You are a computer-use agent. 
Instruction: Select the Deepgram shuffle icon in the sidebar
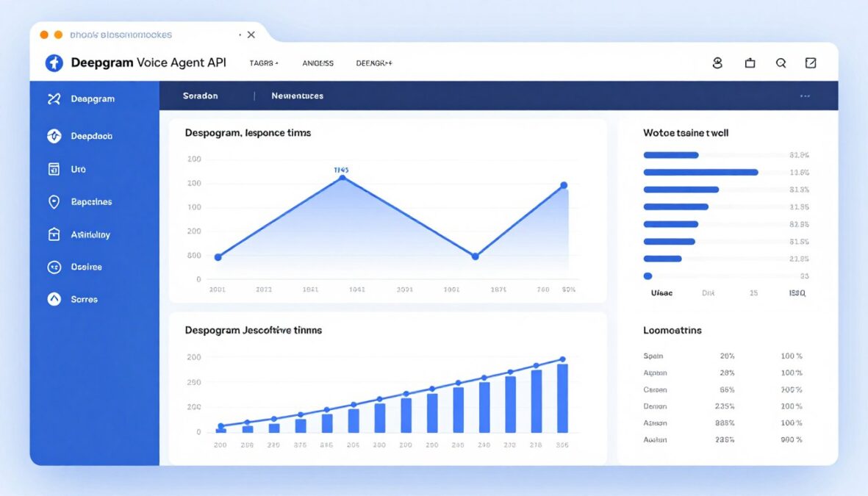[x=53, y=98]
